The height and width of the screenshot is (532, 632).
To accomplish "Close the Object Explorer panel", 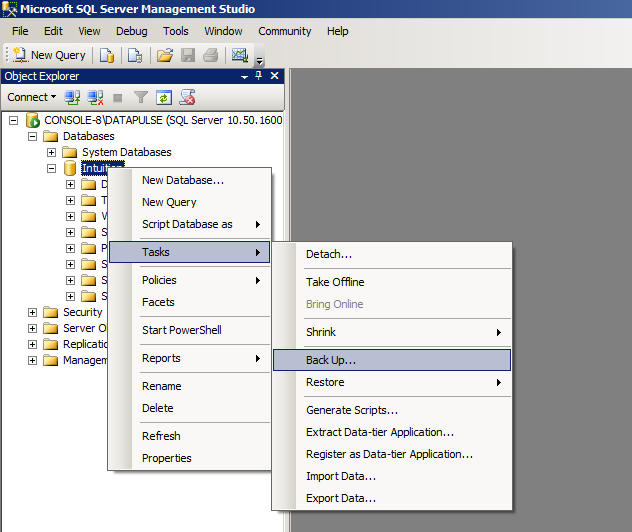I will (274, 75).
